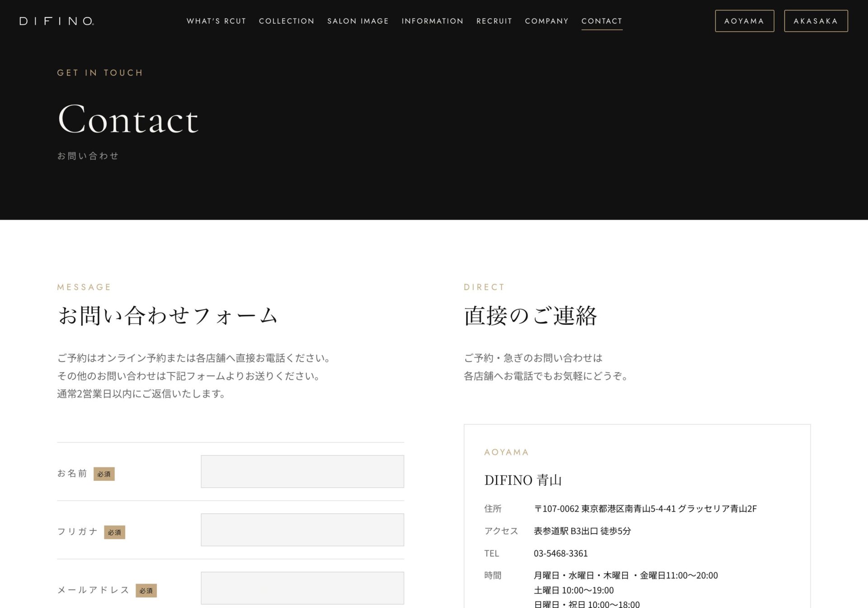Click the 必須 badge next to お名前
The height and width of the screenshot is (608, 868).
click(x=104, y=474)
